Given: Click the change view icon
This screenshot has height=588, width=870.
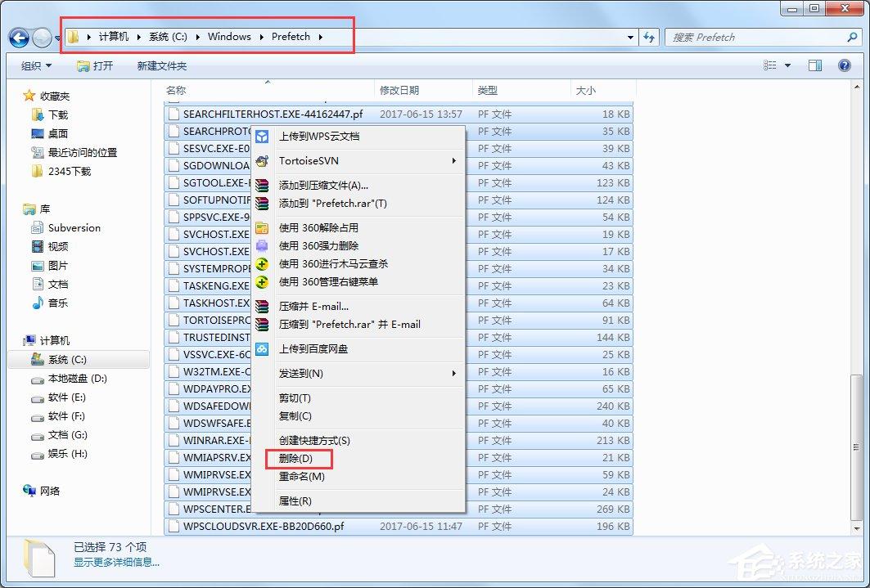Looking at the screenshot, I should [x=770, y=65].
